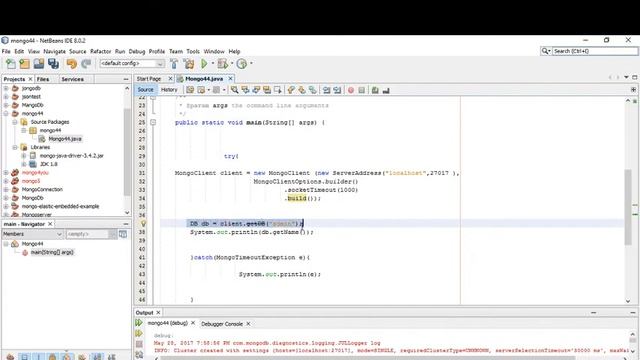
Task: Expand the MongoDb project node
Action: (x=6, y=198)
